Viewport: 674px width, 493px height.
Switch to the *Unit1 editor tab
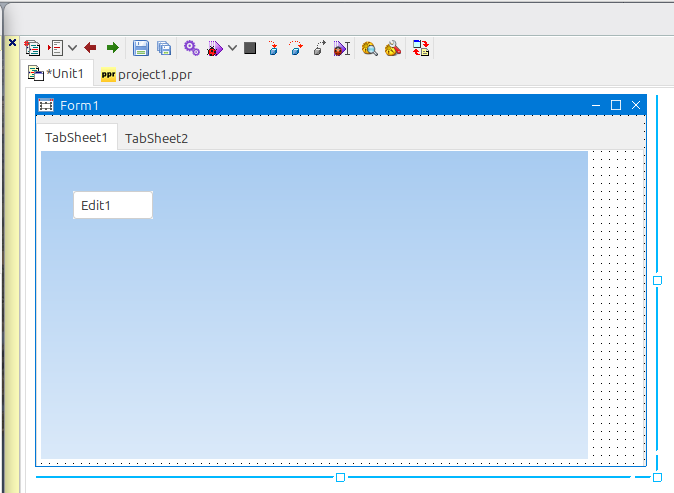[x=57, y=74]
